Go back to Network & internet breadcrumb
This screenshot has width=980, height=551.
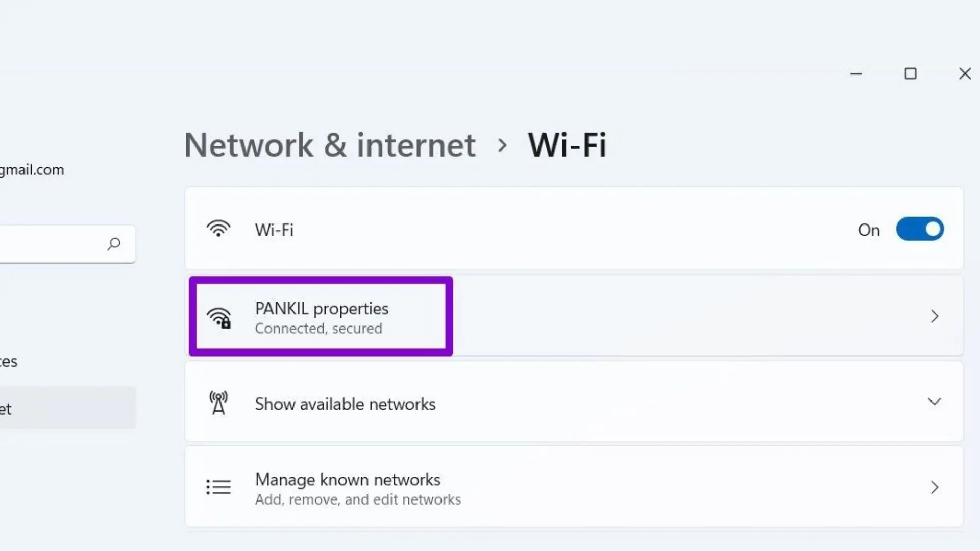pyautogui.click(x=330, y=145)
